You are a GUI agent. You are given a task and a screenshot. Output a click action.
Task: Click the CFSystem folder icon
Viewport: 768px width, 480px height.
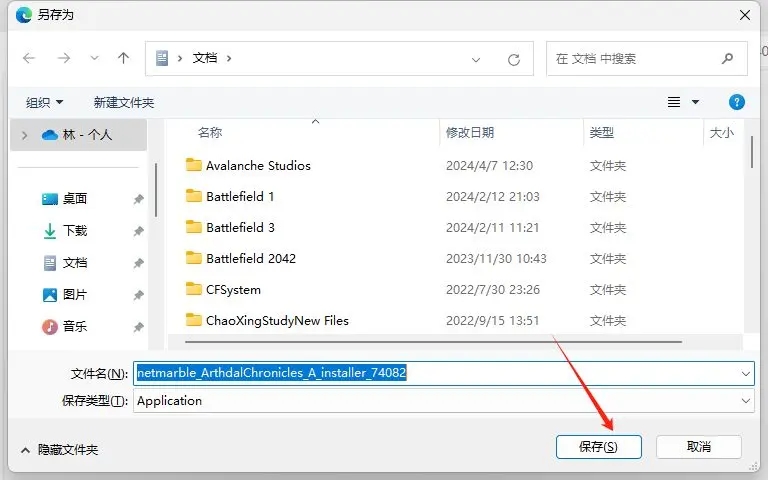point(193,288)
